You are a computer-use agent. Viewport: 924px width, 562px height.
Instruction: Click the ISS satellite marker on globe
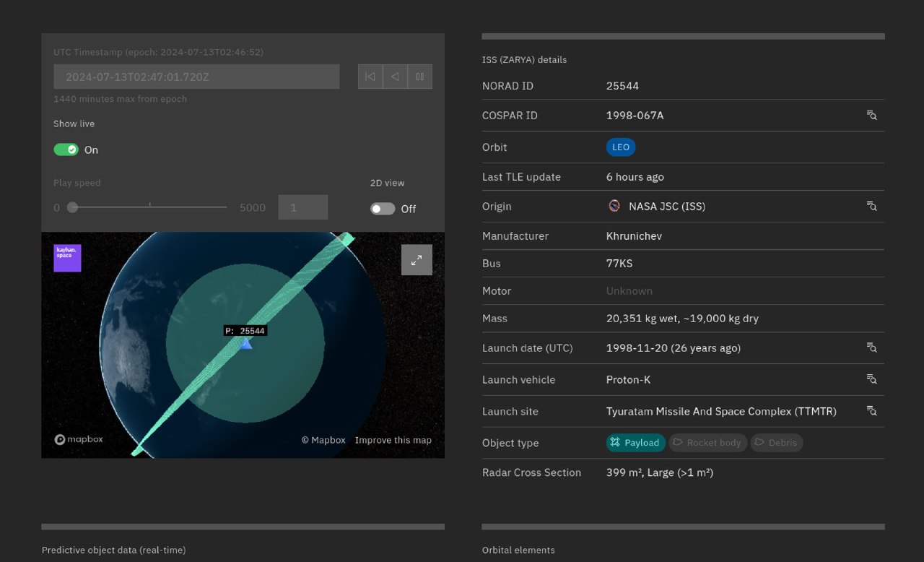pyautogui.click(x=246, y=344)
